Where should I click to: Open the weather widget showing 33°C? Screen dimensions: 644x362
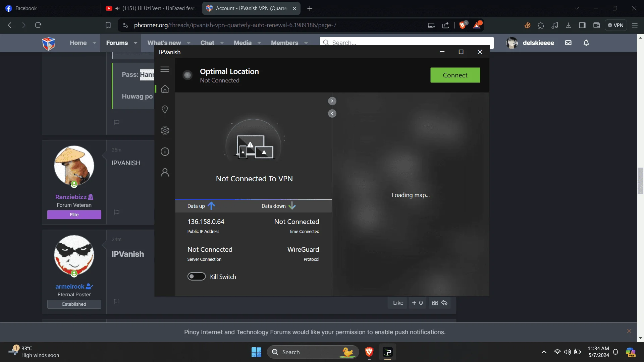pos(34,352)
